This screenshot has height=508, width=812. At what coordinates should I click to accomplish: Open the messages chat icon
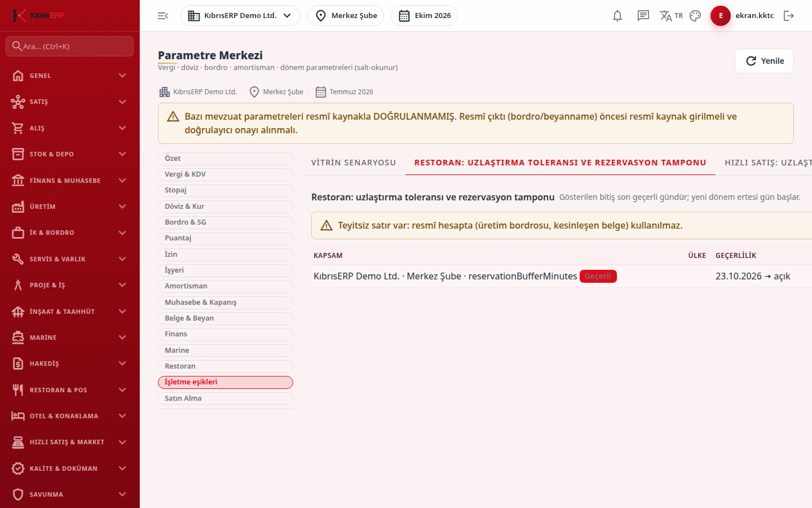coord(643,16)
